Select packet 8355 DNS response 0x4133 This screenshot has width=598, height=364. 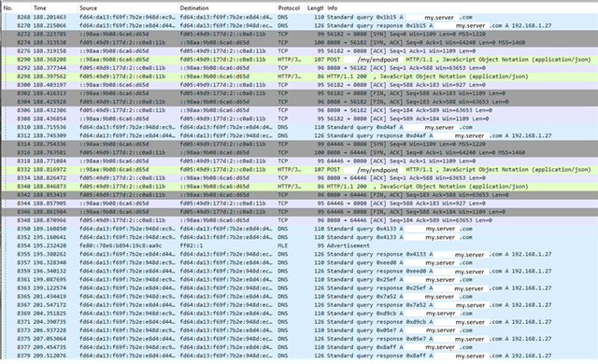pyautogui.click(x=299, y=254)
